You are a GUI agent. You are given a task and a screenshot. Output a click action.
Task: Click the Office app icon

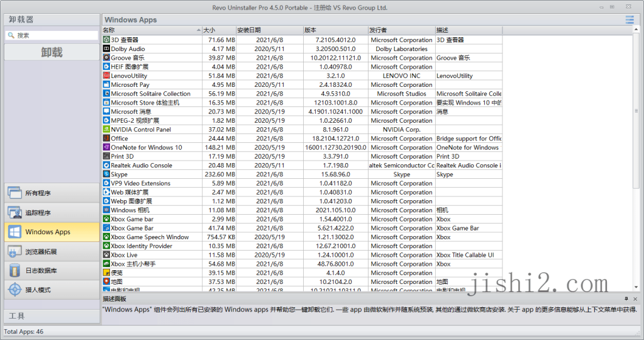tap(106, 139)
